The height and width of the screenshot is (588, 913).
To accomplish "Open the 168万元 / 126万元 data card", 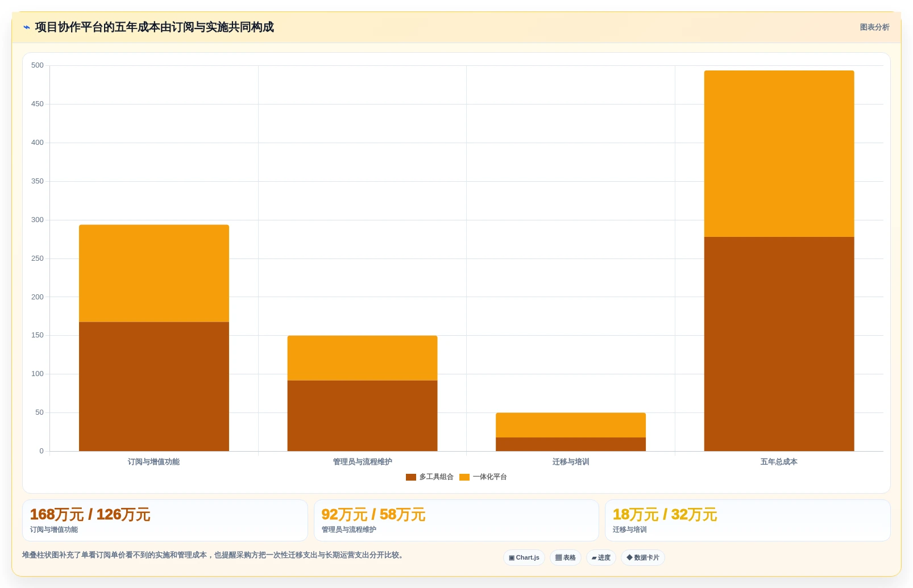I will tap(165, 520).
